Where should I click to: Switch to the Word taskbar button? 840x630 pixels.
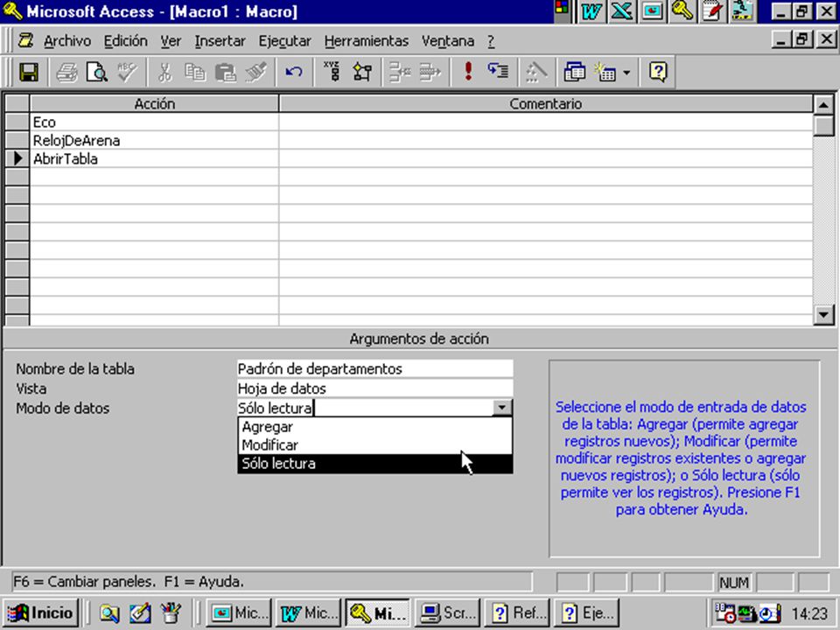(309, 612)
